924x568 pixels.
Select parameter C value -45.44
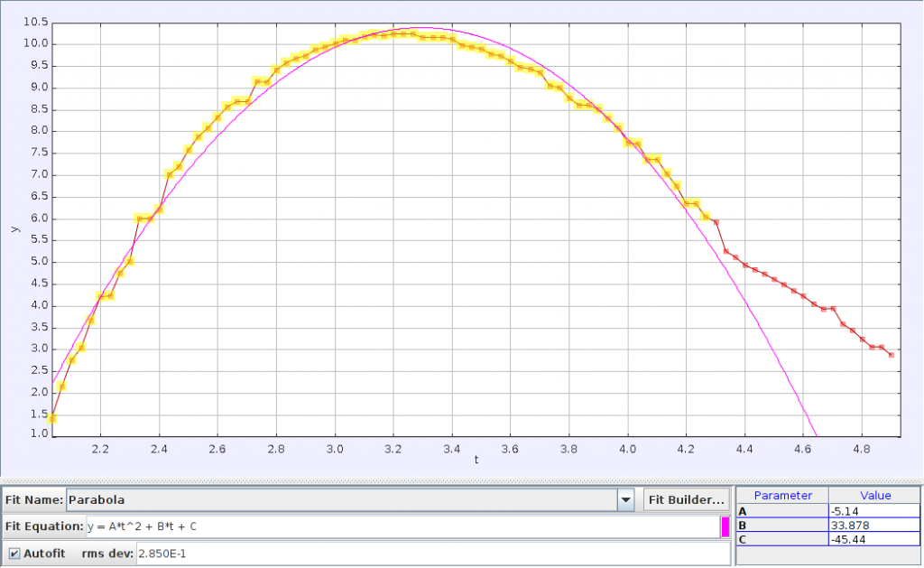pyautogui.click(x=874, y=539)
